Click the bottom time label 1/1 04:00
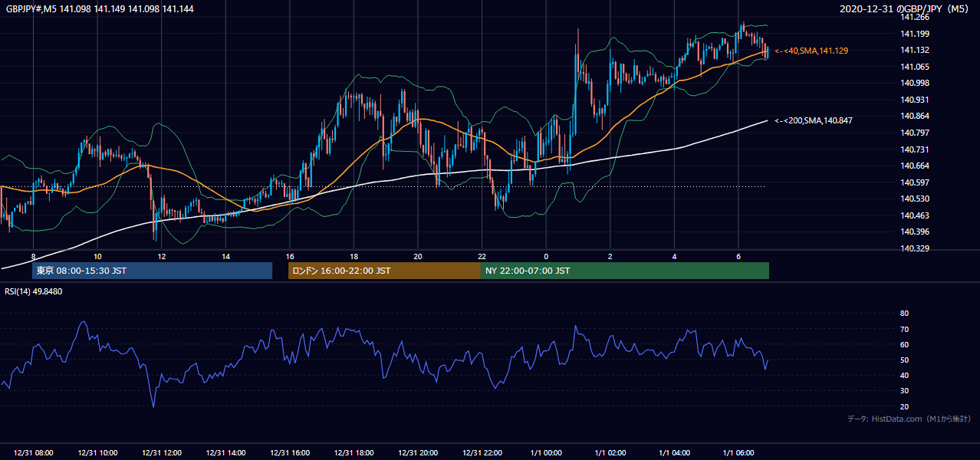This screenshot has width=980, height=460. [x=675, y=453]
